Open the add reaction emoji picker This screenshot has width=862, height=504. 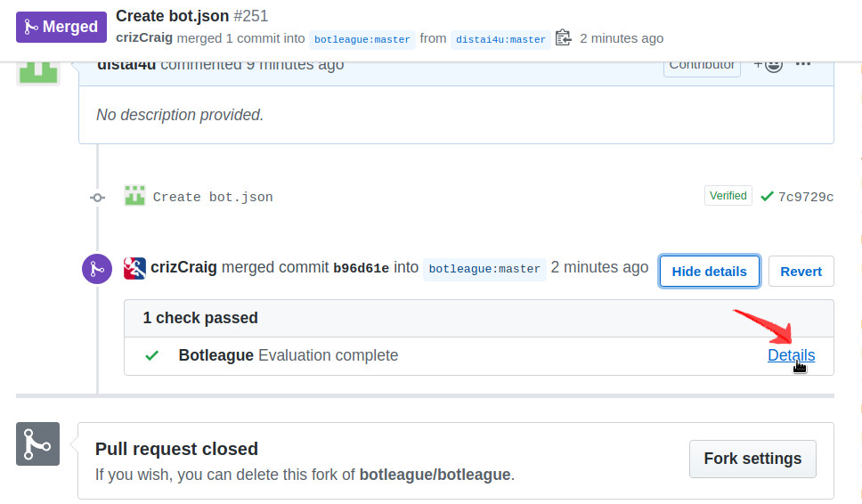pos(768,64)
